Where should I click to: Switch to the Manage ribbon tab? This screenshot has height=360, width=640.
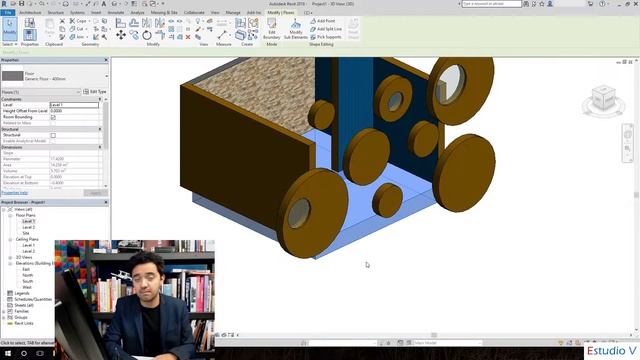click(x=233, y=13)
